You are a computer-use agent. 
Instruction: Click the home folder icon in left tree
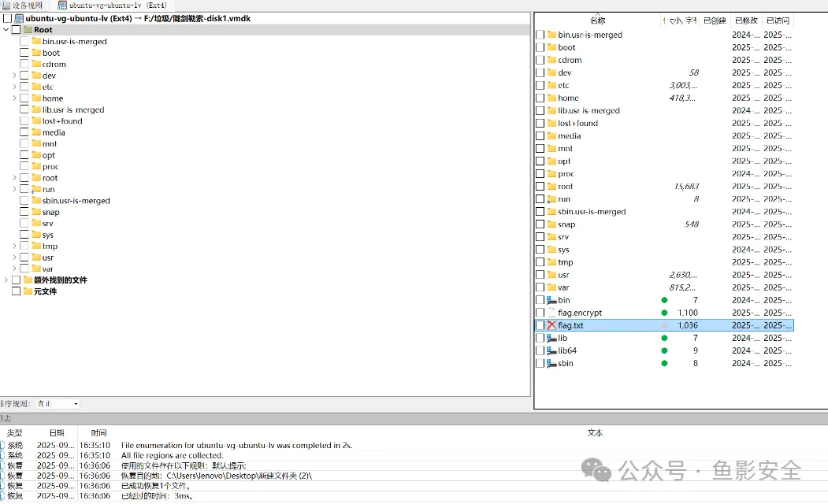tap(36, 98)
